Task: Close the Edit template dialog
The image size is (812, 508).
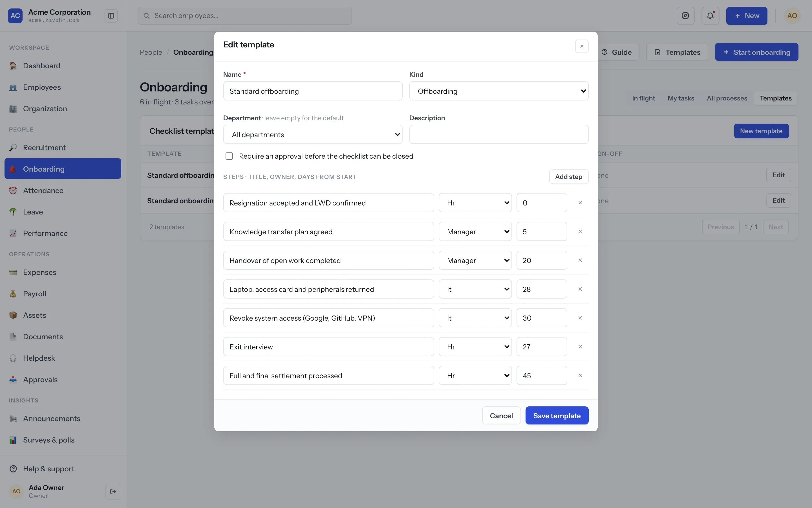Action: pyautogui.click(x=582, y=46)
